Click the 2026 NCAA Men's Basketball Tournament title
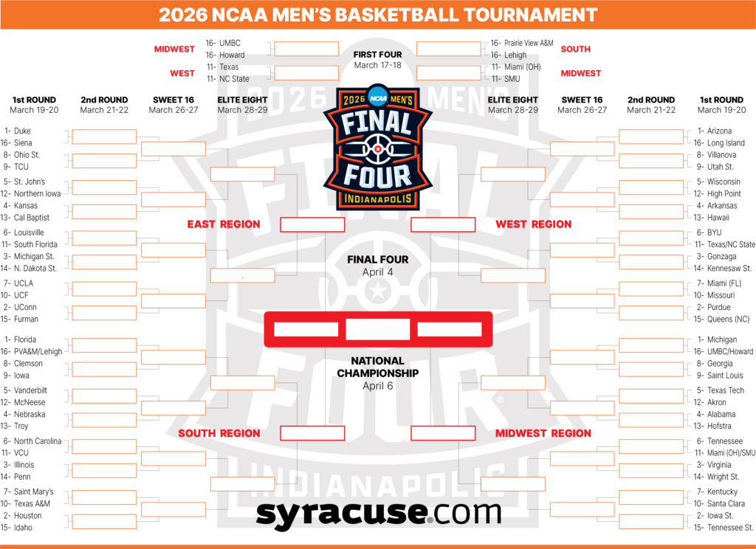The width and height of the screenshot is (756, 549). pos(377,14)
